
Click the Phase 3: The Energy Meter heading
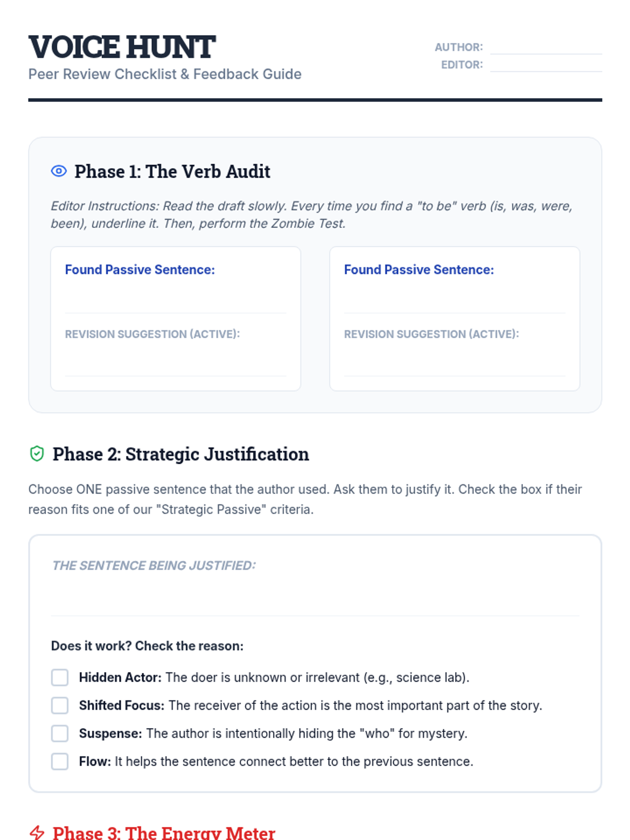164,833
